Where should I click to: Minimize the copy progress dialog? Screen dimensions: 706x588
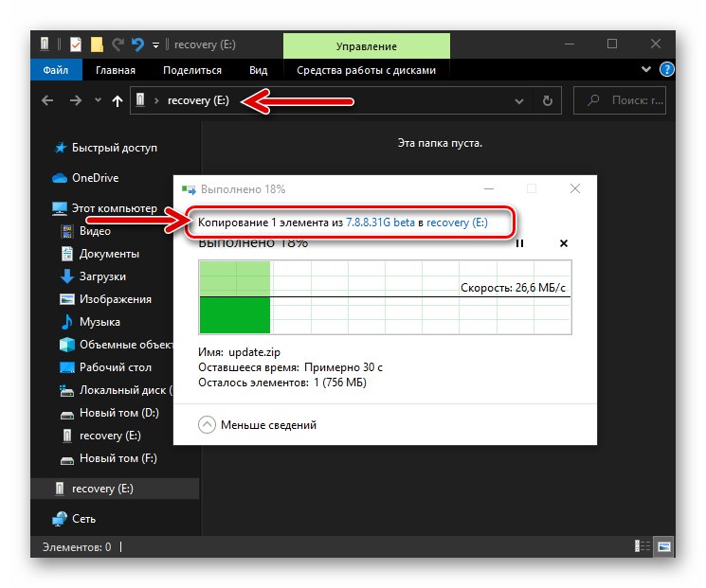[x=489, y=189]
